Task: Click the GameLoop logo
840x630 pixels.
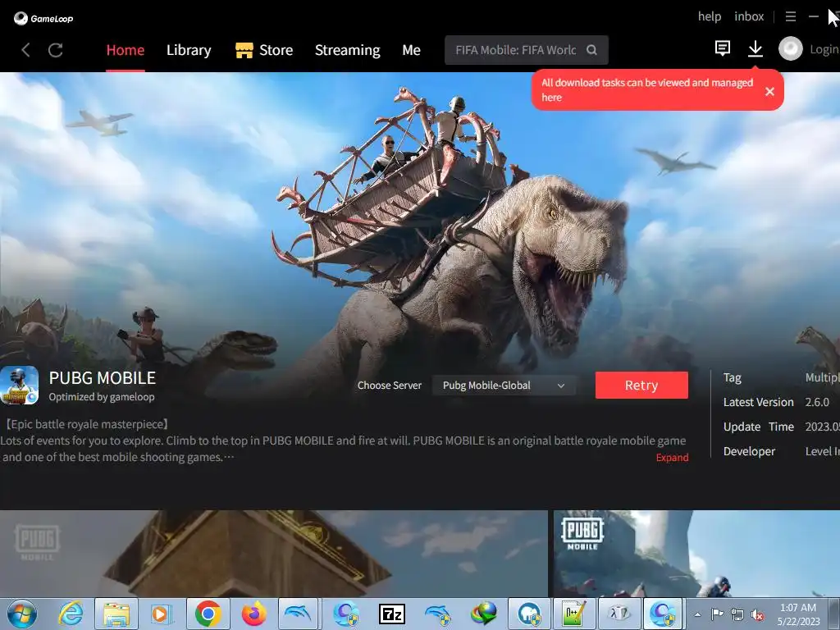Action: tap(43, 18)
